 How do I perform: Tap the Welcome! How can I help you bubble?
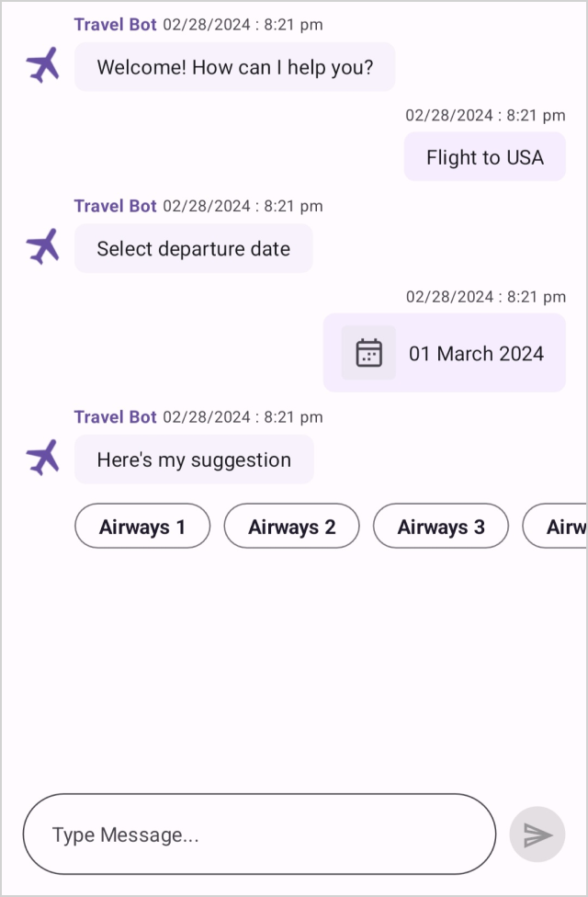coord(234,66)
